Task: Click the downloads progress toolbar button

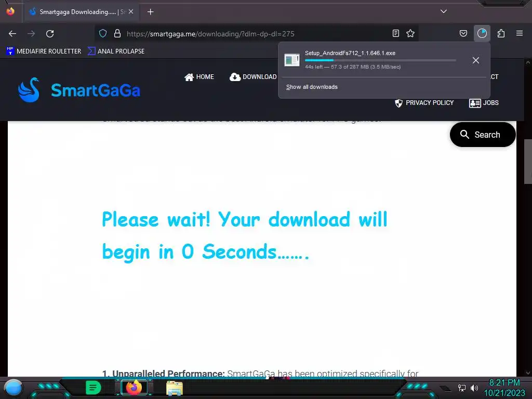Action: (482, 33)
